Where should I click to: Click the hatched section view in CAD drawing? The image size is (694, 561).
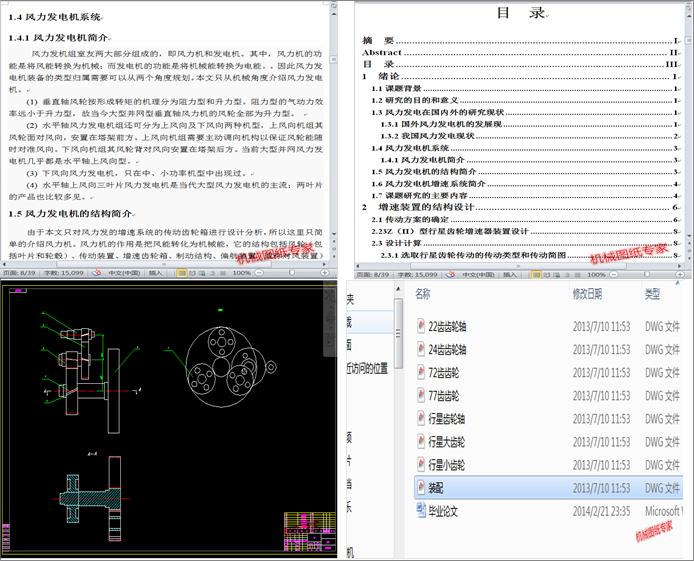[x=91, y=498]
